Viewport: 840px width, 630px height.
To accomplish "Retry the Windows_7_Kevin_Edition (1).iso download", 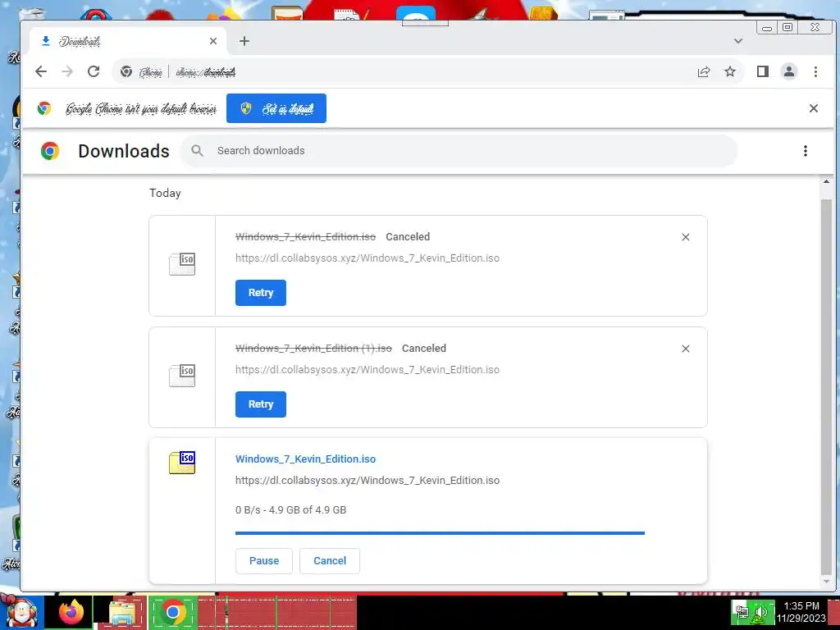I will point(261,404).
